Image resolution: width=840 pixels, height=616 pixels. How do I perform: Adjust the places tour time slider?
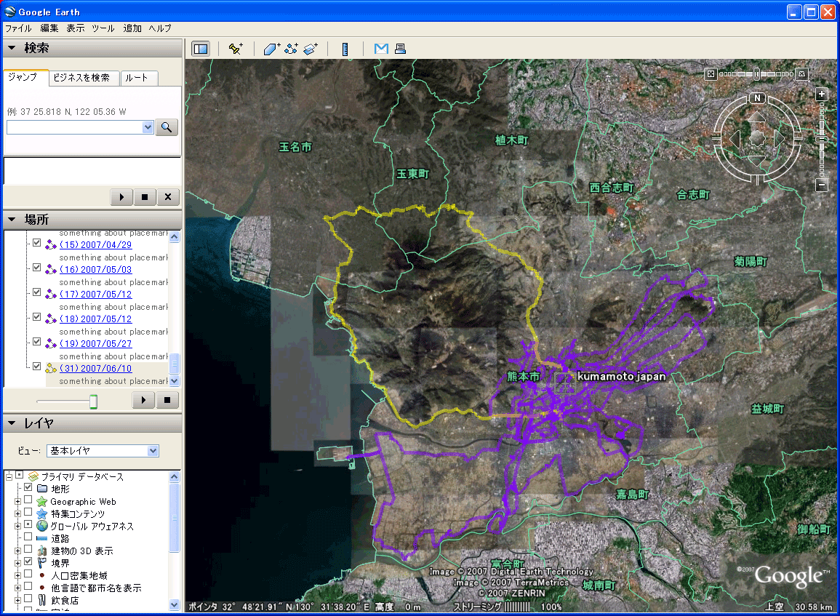[93, 401]
